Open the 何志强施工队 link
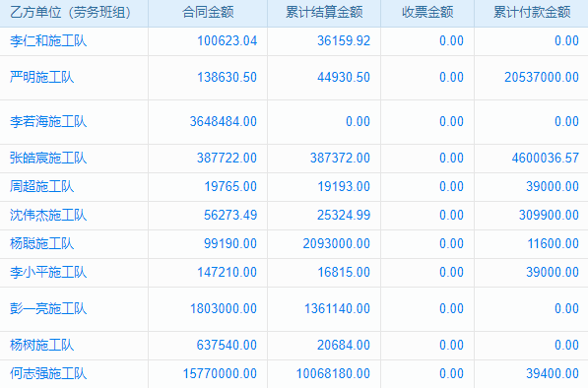The height and width of the screenshot is (388, 588). [x=48, y=374]
